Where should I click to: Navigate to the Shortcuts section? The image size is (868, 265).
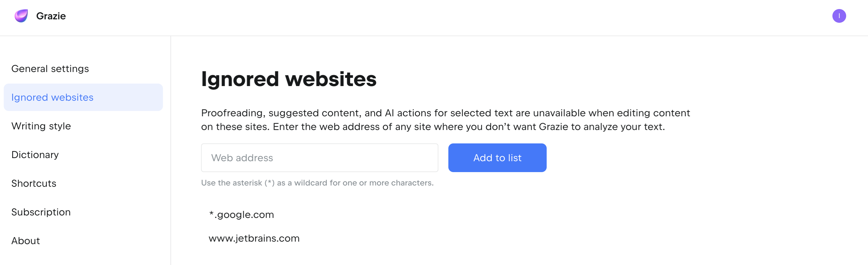click(34, 183)
